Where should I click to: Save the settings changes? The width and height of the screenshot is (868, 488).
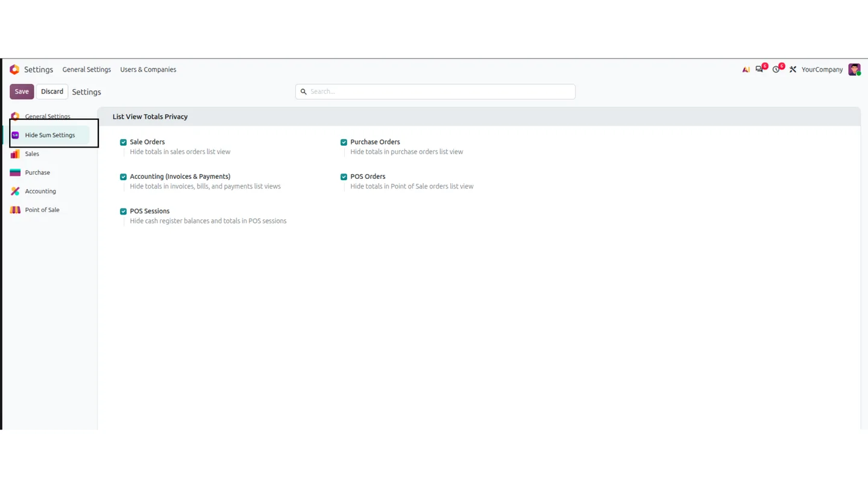[22, 92]
